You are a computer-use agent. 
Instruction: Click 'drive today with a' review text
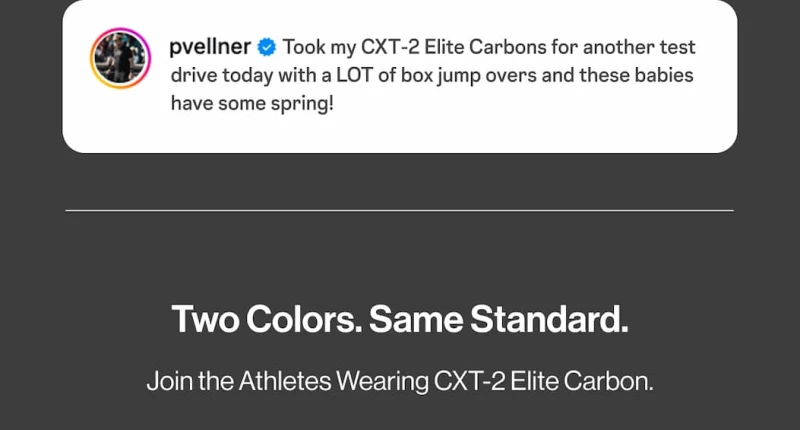(x=251, y=75)
